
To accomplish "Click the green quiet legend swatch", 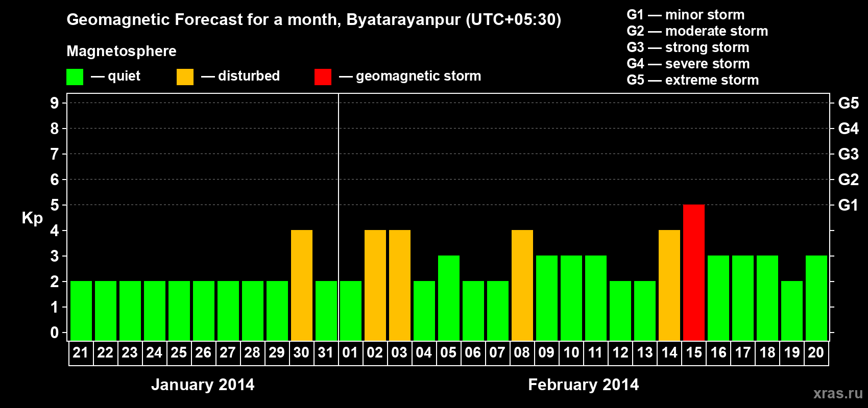I will [x=75, y=77].
